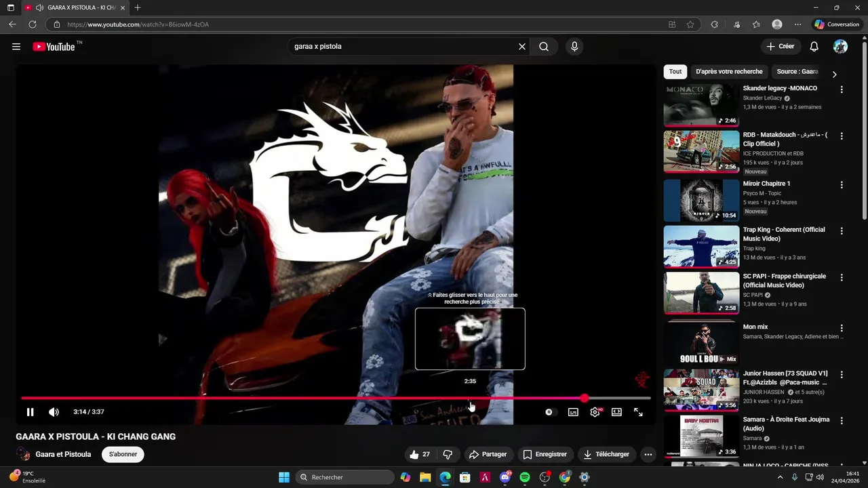Click the Créer button
868x488 pixels.
coord(780,47)
